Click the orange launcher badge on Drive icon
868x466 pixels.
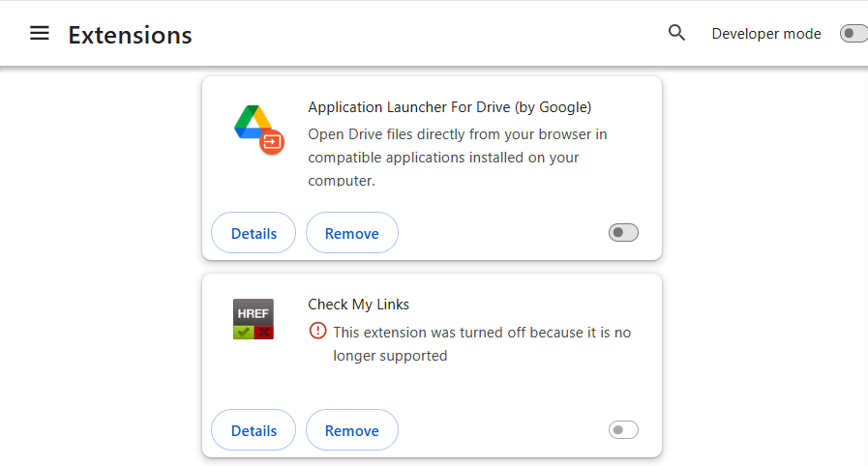pyautogui.click(x=272, y=142)
